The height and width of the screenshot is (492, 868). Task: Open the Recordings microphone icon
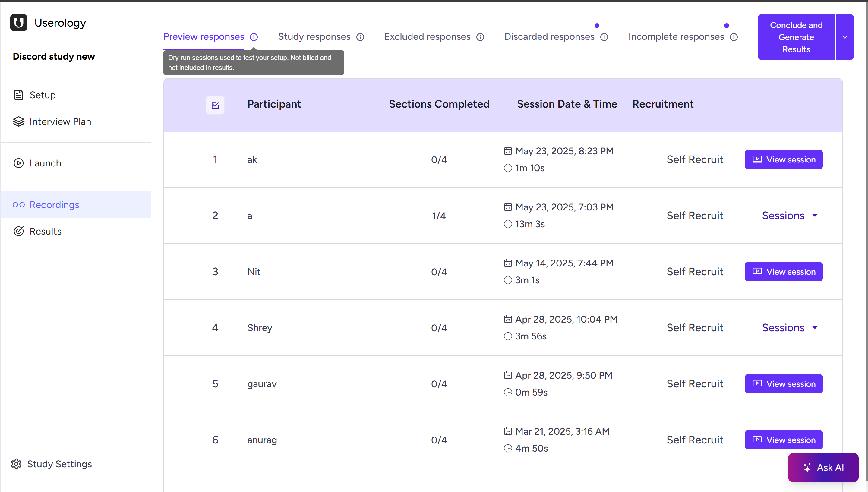pos(19,205)
